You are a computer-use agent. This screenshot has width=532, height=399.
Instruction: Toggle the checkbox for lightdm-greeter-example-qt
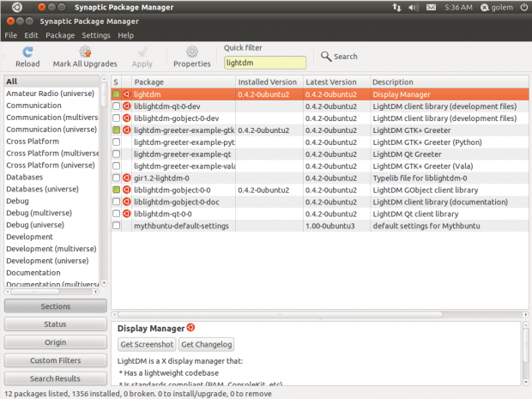[116, 154]
